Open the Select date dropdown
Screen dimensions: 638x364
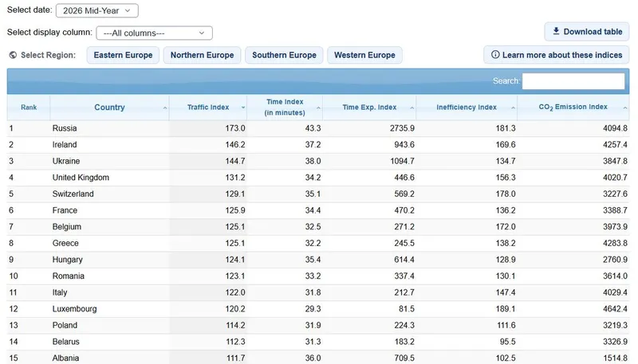click(x=96, y=10)
